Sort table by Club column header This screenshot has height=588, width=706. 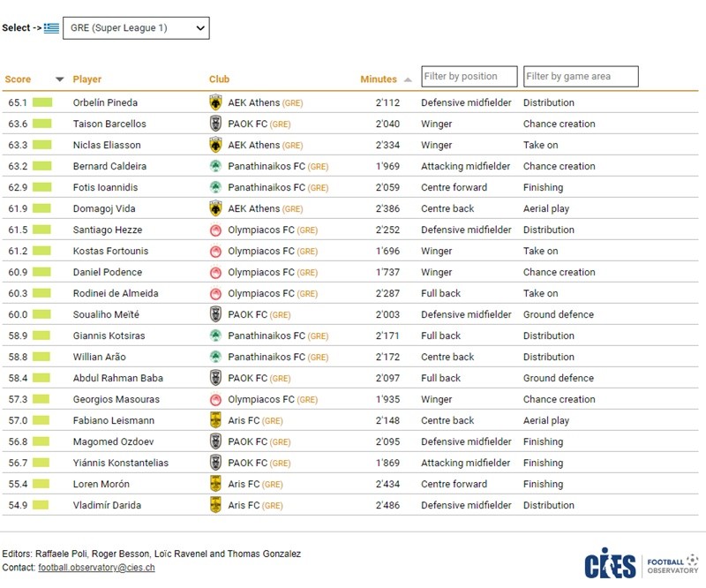219,79
